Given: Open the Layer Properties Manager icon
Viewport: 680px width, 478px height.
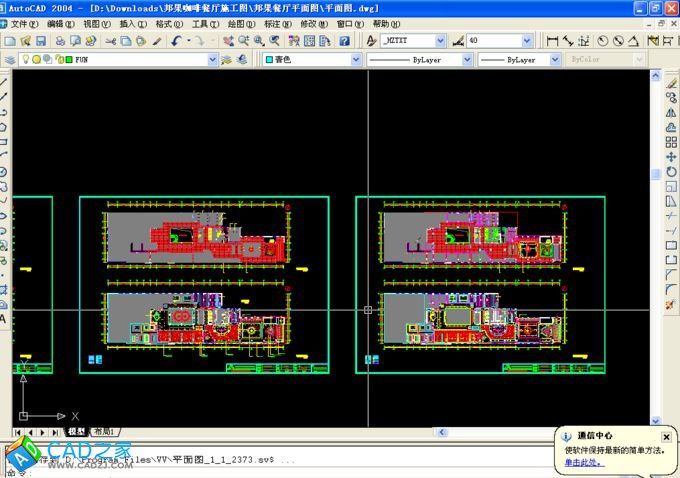Looking at the screenshot, I should tap(9, 60).
